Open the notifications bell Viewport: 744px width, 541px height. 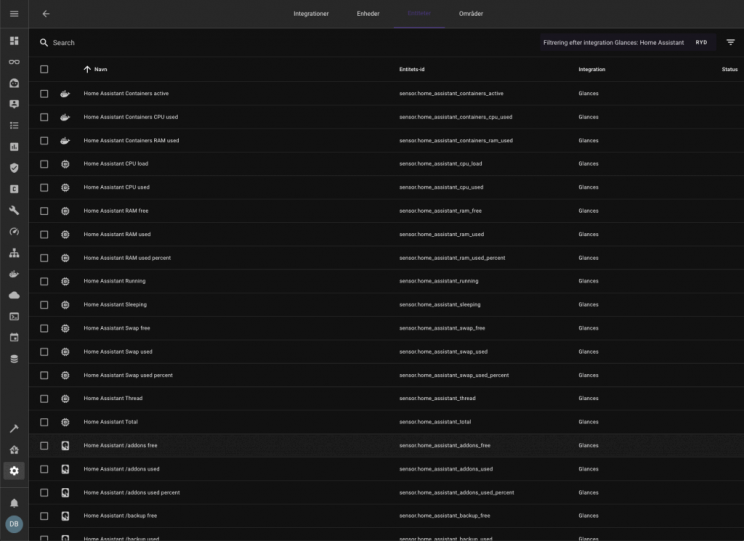pyautogui.click(x=14, y=503)
